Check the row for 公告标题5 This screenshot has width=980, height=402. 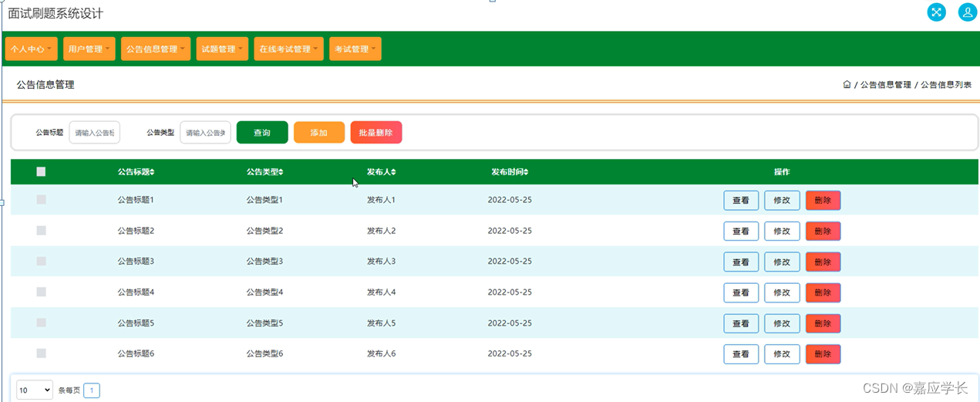click(41, 323)
